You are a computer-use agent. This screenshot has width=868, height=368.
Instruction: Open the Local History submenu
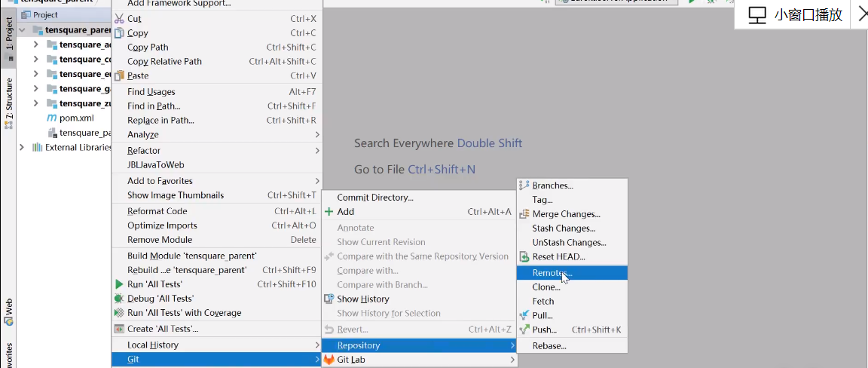tap(216, 345)
